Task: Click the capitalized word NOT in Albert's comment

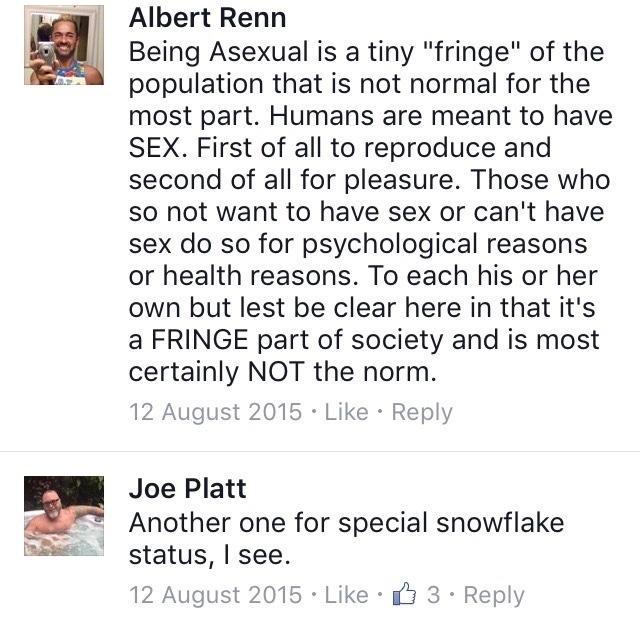Action: click(x=294, y=372)
